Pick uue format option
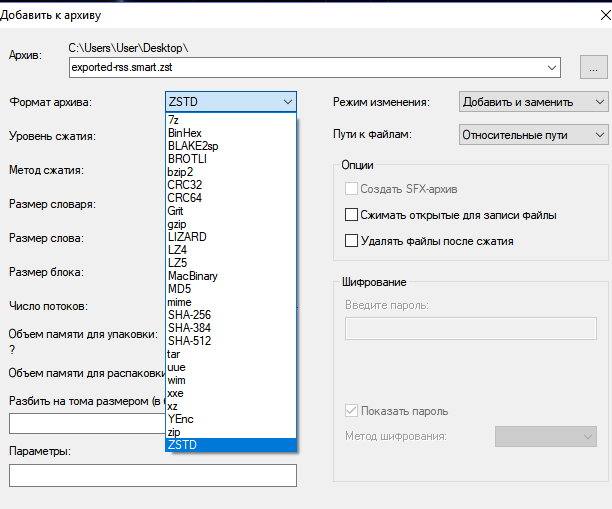 point(231,367)
